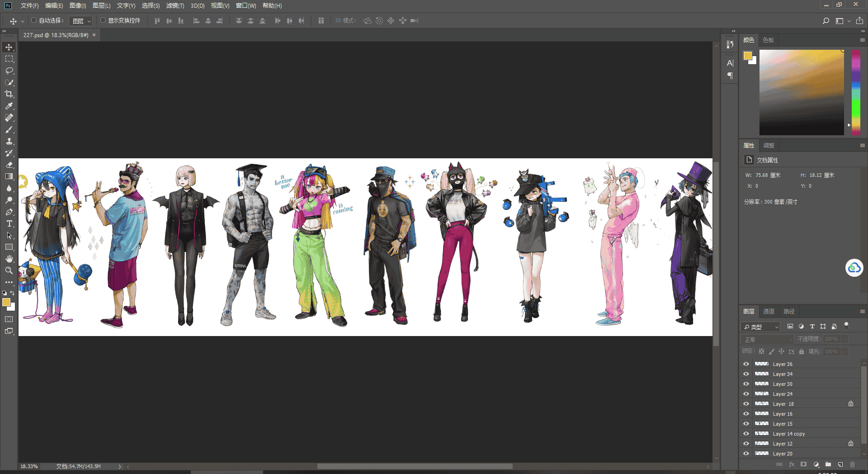Toggle visibility of Layer 20

pyautogui.click(x=746, y=454)
